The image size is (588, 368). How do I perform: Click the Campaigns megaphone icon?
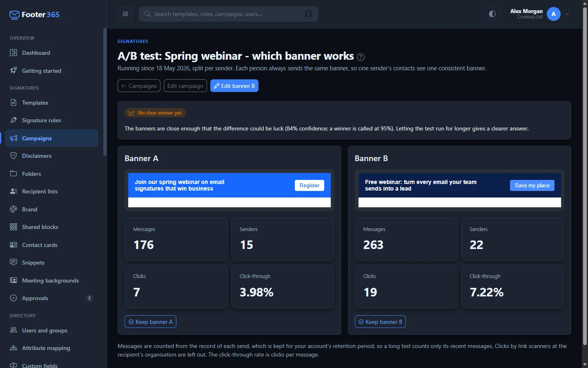click(x=13, y=138)
